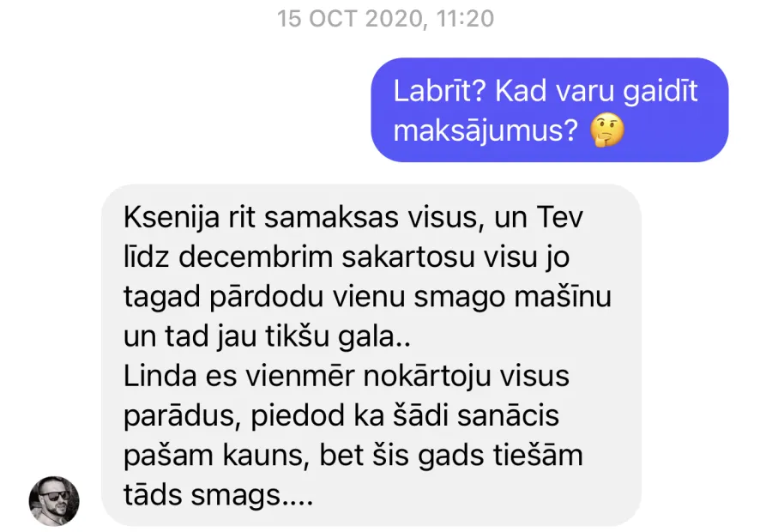Click the word "parādus," in the reply
The width and height of the screenshot is (772, 532).
pos(182,417)
